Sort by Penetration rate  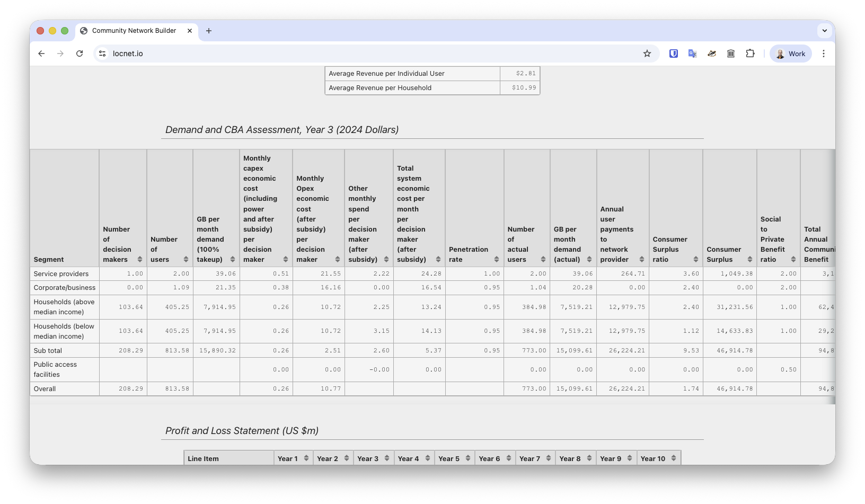496,259
